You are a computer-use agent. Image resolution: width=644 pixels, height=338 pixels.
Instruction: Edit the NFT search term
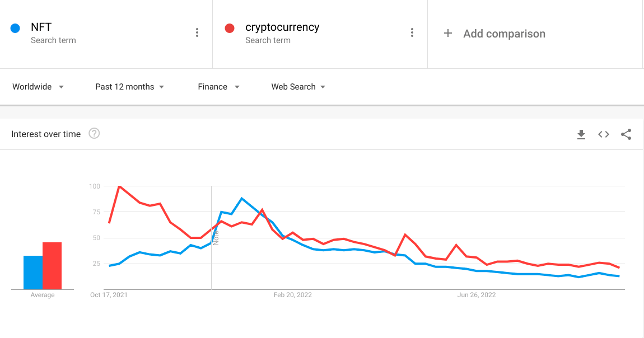pyautogui.click(x=41, y=27)
